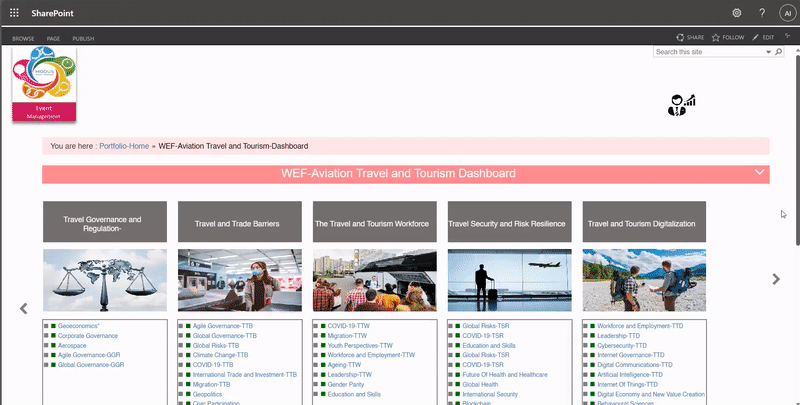
Task: Click in the Search this site field
Action: point(709,52)
